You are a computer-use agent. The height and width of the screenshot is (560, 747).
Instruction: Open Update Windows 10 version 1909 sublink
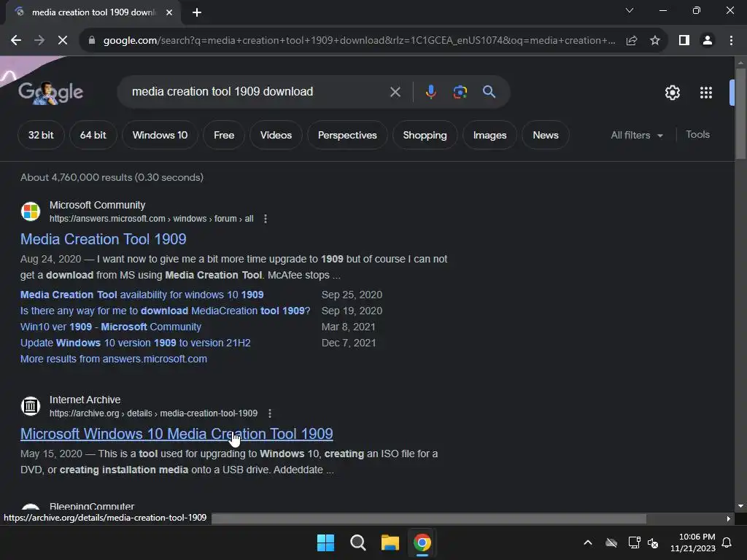(x=135, y=343)
